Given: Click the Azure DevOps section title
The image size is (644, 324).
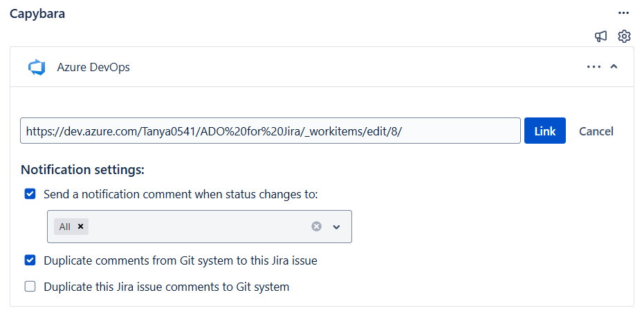Looking at the screenshot, I should pos(93,67).
